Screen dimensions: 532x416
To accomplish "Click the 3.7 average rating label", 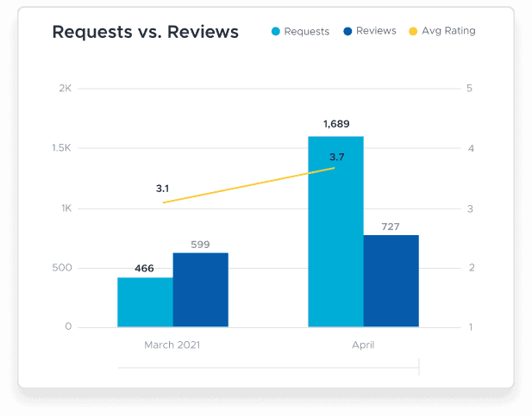I will pos(337,157).
